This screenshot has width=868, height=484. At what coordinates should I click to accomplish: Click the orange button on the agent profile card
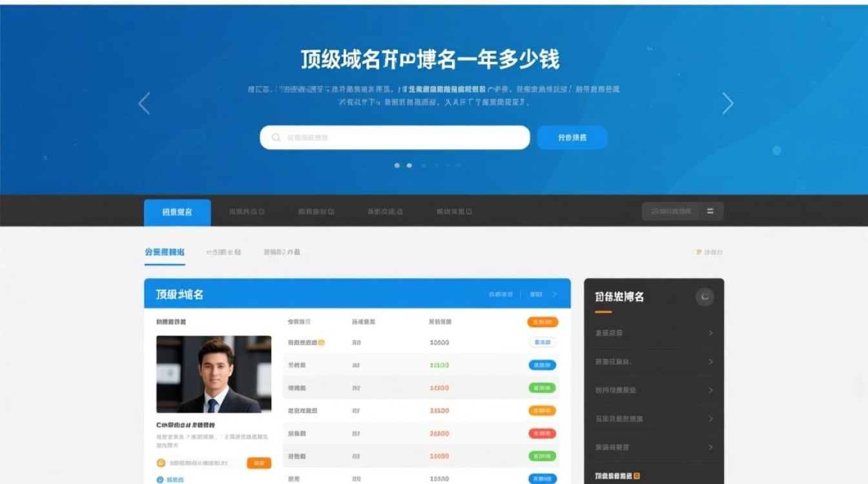tap(258, 463)
